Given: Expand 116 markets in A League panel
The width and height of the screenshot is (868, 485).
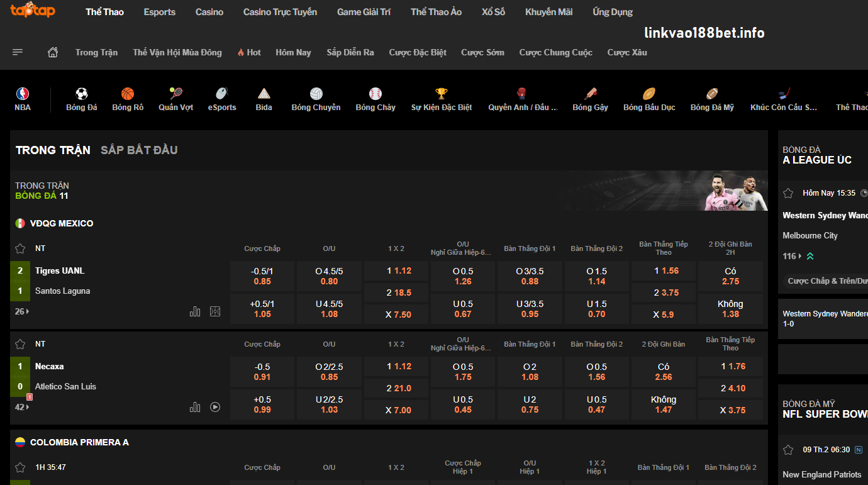Looking at the screenshot, I should tap(792, 256).
